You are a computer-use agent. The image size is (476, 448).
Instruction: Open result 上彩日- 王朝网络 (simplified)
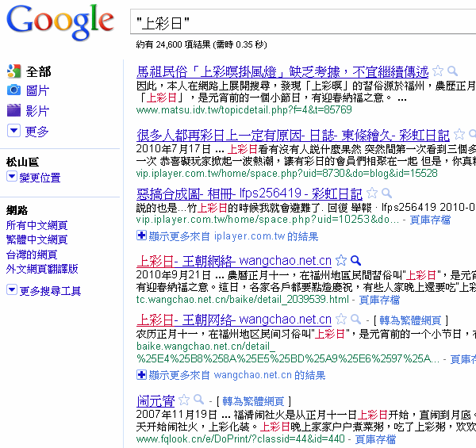[234, 320]
